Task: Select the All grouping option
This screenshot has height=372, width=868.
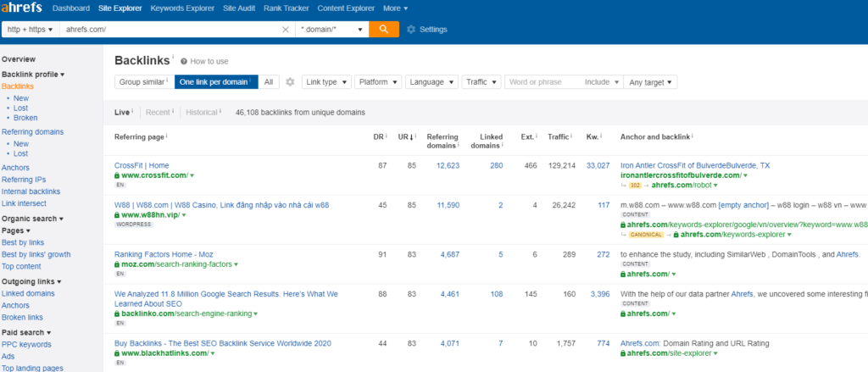Action: [269, 82]
